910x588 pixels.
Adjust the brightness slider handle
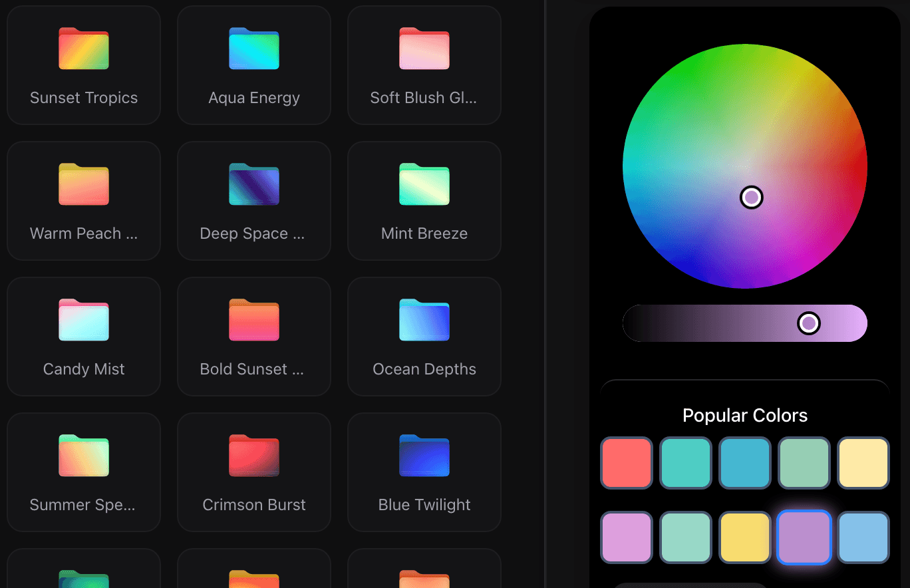pyautogui.click(x=809, y=323)
